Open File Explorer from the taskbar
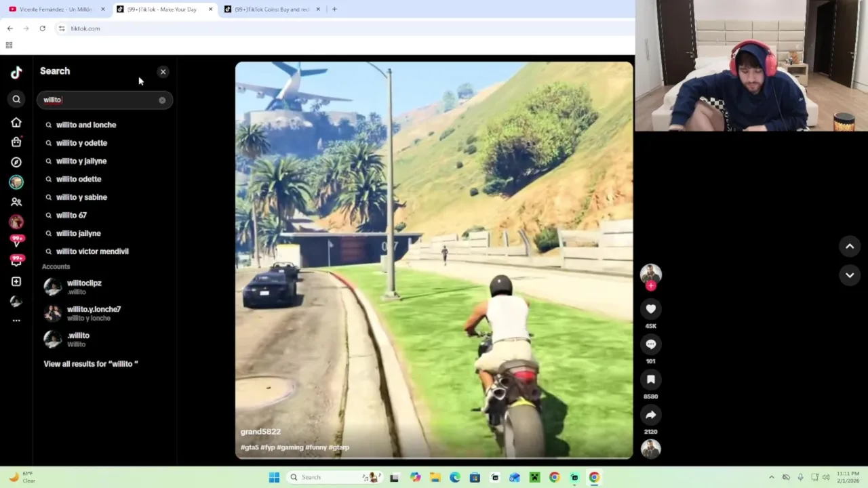Screen dimensions: 868x488 (435, 477)
